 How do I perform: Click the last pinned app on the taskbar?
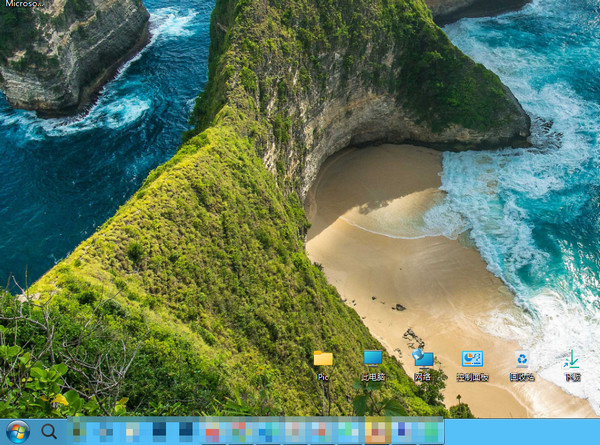pyautogui.click(x=430, y=431)
